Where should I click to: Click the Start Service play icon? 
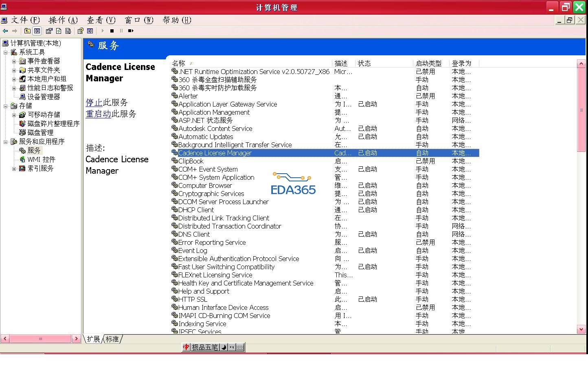[102, 31]
